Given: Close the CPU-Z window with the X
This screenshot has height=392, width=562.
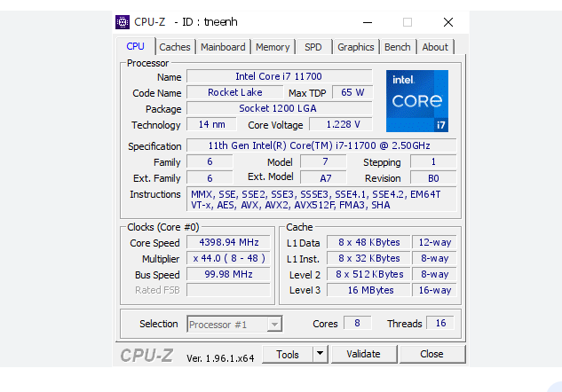Looking at the screenshot, I should [448, 22].
